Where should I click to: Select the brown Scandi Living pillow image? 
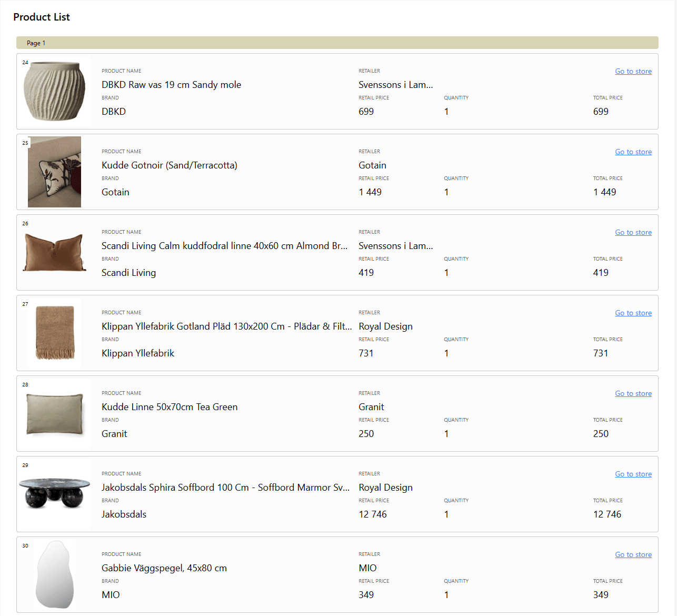coord(54,253)
